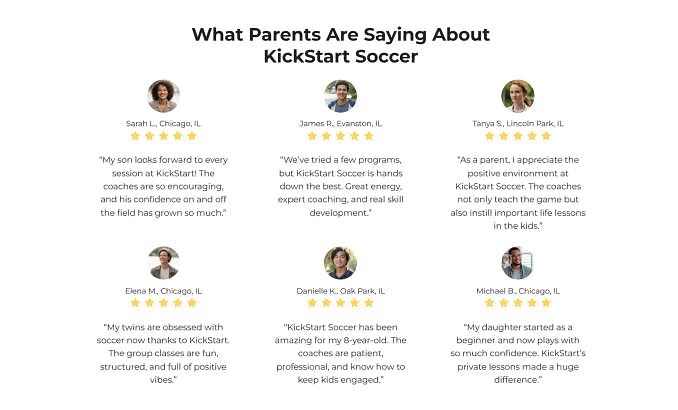
Task: Click James R.'s profile photo
Action: coord(340,96)
